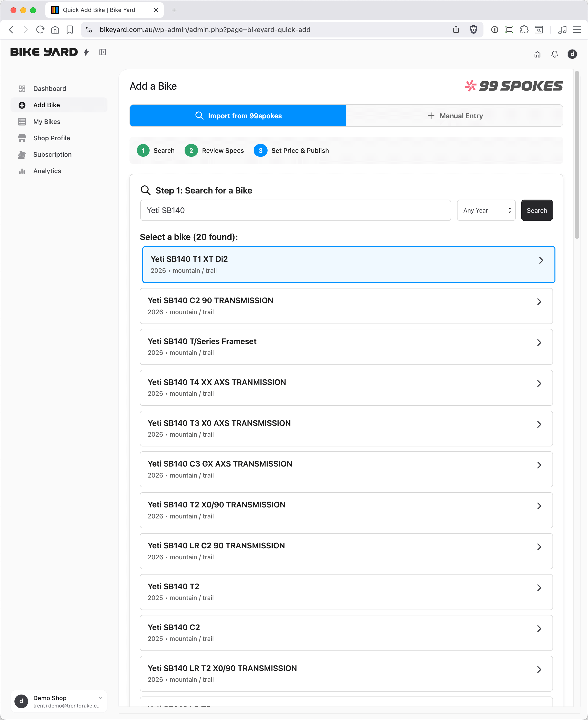This screenshot has width=588, height=720.
Task: Select the Yeti SB140 T/Series Frameset bike
Action: tap(346, 347)
